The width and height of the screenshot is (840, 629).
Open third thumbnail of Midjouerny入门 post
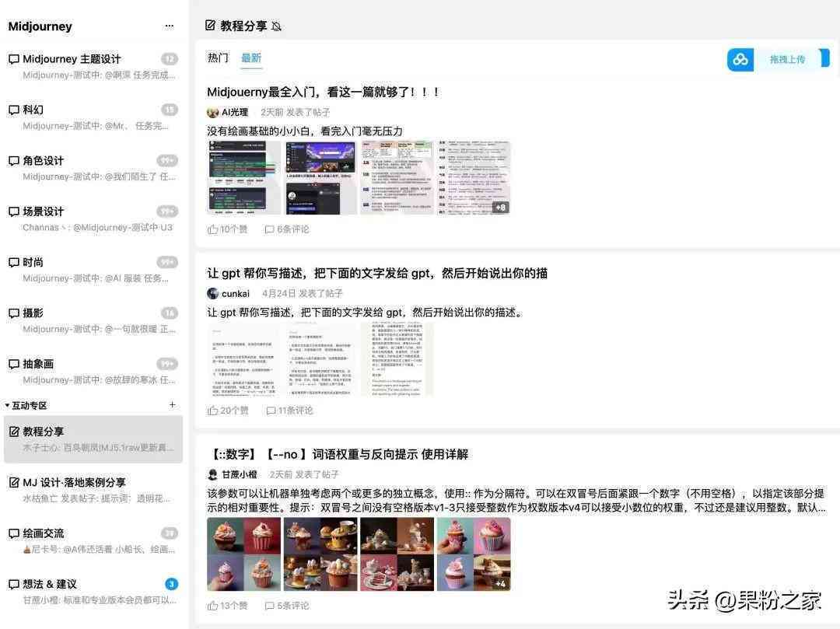tap(397, 178)
